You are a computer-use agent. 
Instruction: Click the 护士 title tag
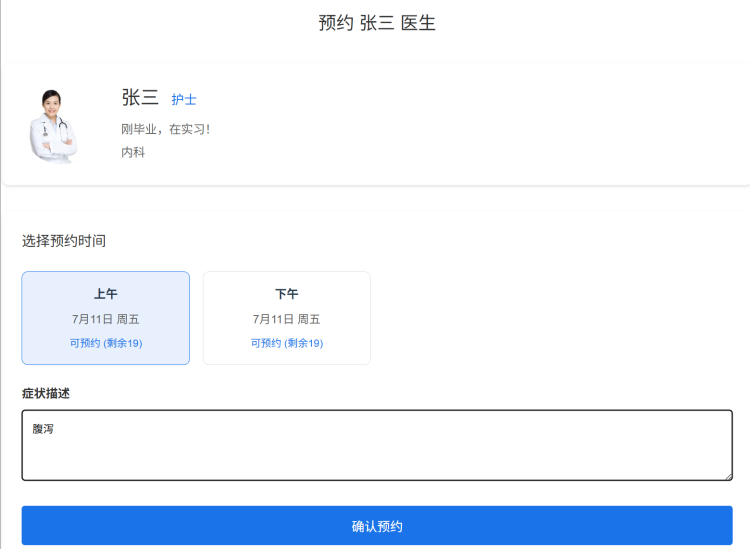coord(184,100)
